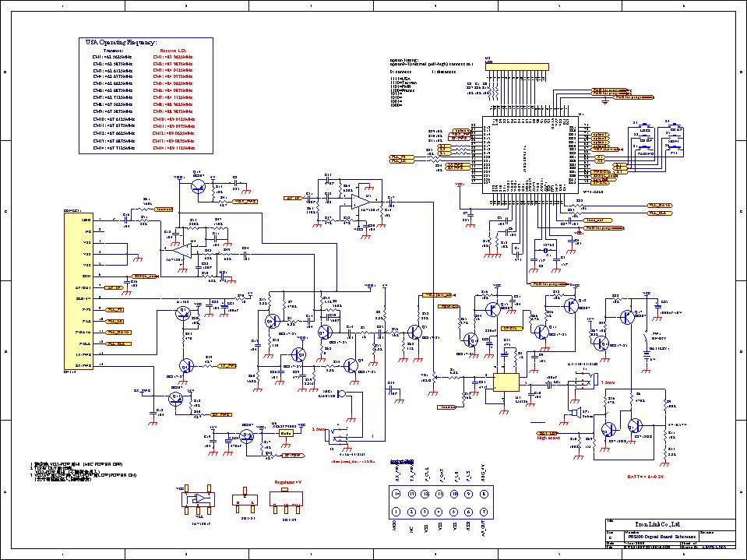The width and height of the screenshot is (747, 560).
Task: Click the op-amp package outline at bottom left
Action: click(200, 498)
